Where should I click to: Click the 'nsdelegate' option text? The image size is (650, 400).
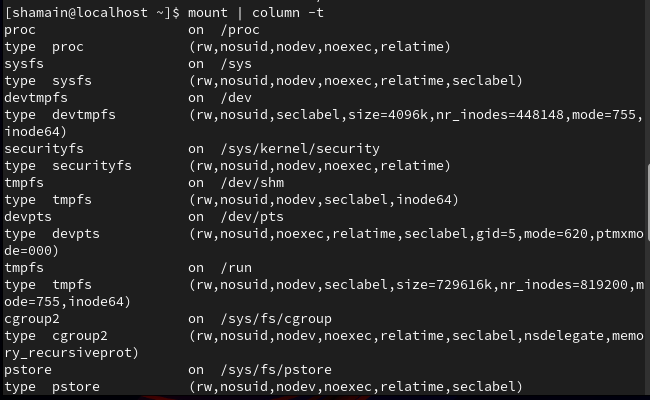tap(564, 336)
